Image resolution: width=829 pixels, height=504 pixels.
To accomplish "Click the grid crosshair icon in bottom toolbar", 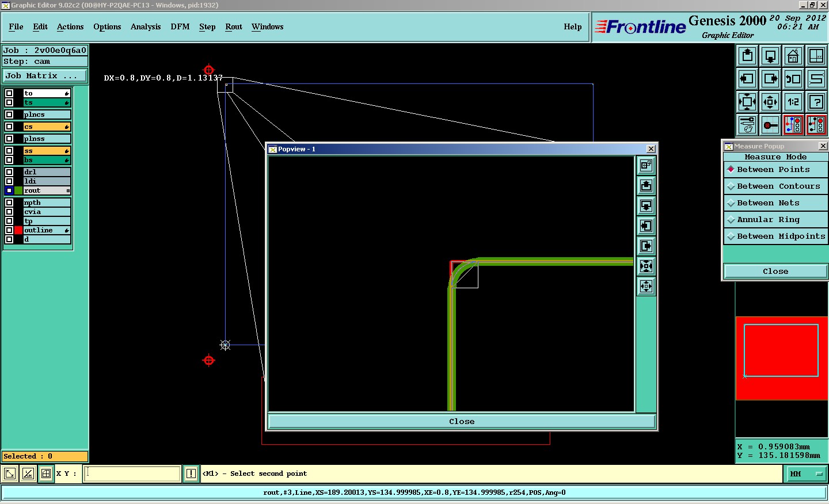I will 46,474.
